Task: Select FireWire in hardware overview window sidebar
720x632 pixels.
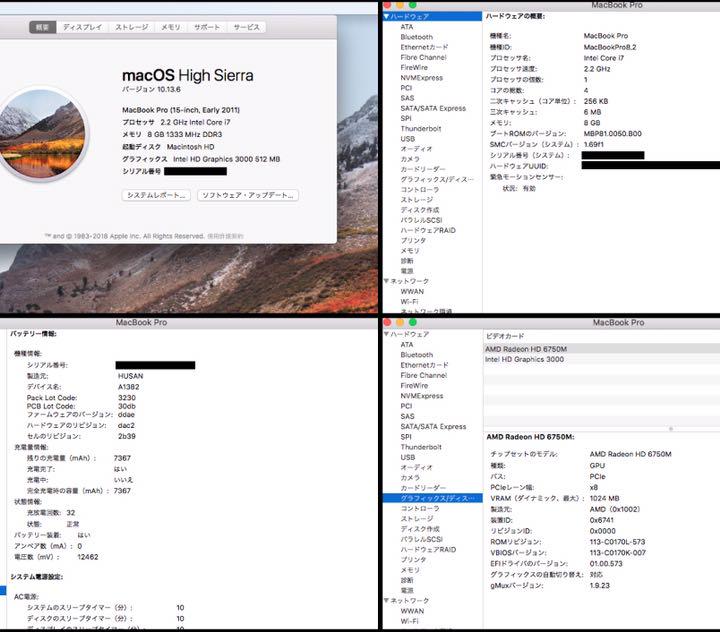Action: (x=414, y=67)
